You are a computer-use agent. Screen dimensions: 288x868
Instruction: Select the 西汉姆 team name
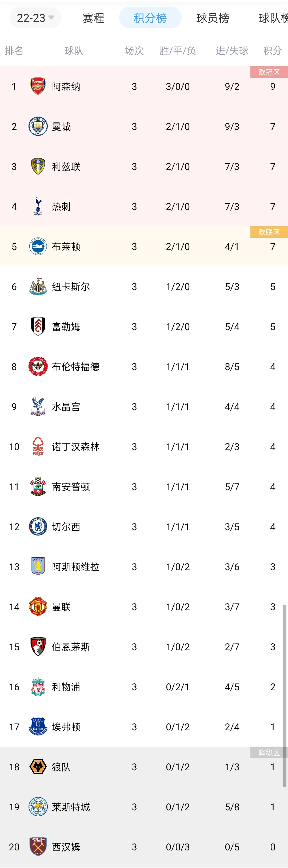coord(66,847)
